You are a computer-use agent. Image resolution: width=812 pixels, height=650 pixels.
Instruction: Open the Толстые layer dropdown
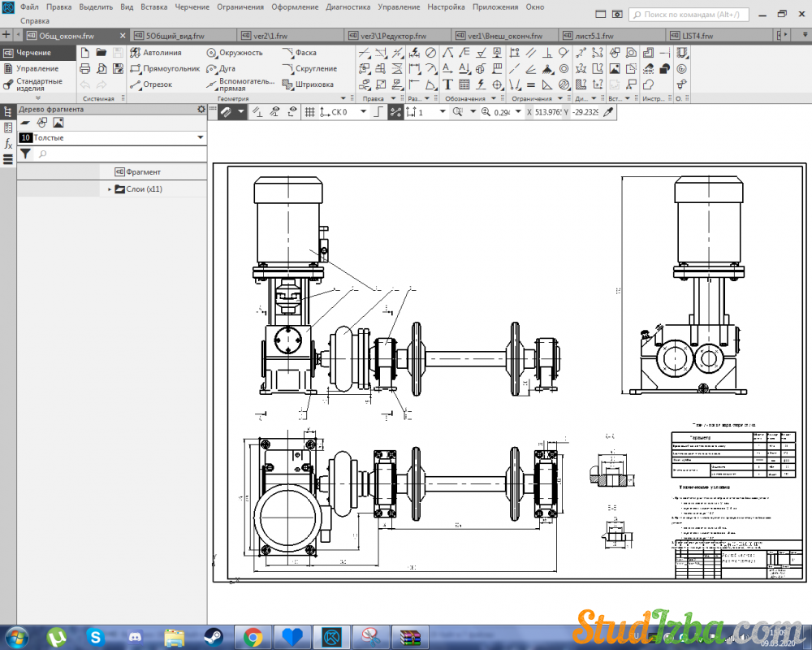coord(201,138)
